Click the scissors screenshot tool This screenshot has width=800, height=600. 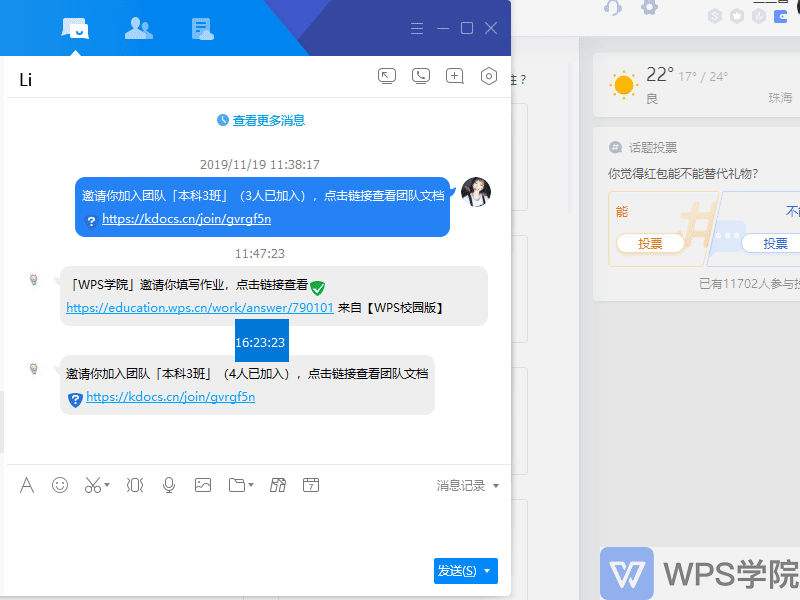[x=93, y=485]
